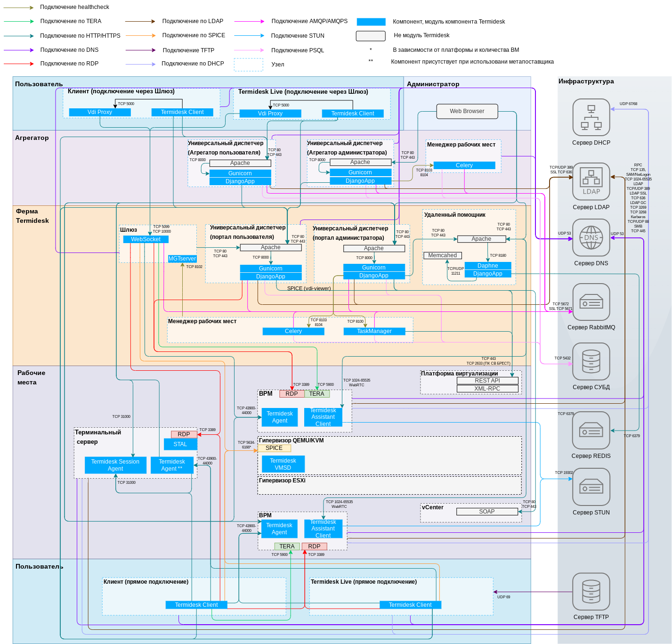Click the Сервер RabbitMQ caption
The width and height of the screenshot is (672, 644).
coord(591,327)
